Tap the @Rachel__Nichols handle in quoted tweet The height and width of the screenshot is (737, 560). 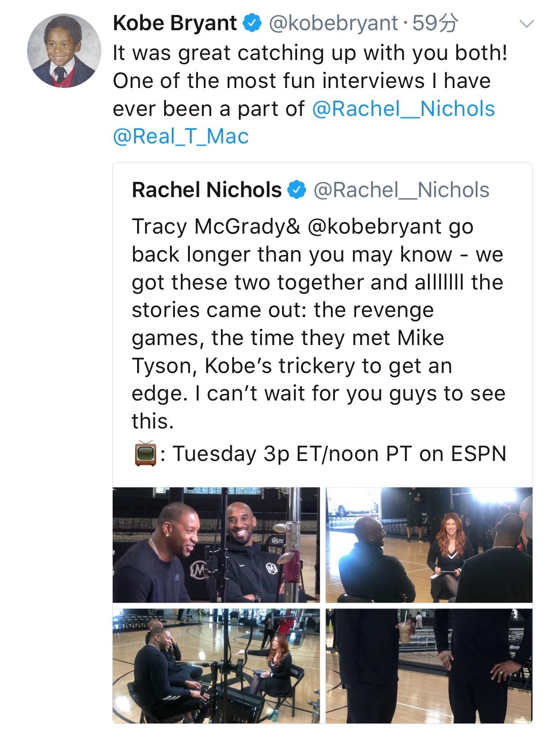click(401, 190)
